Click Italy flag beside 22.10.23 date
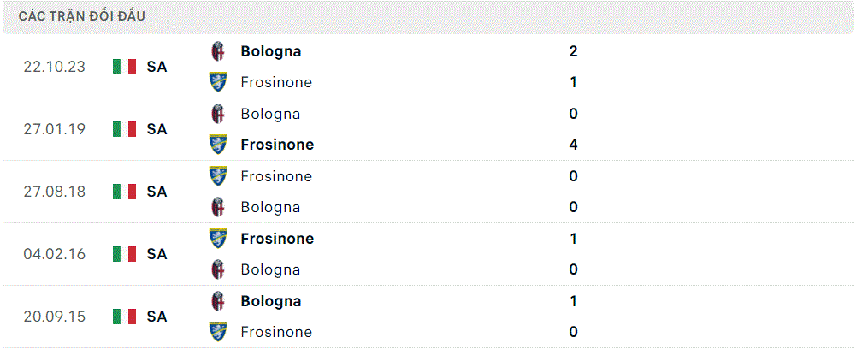 125,67
